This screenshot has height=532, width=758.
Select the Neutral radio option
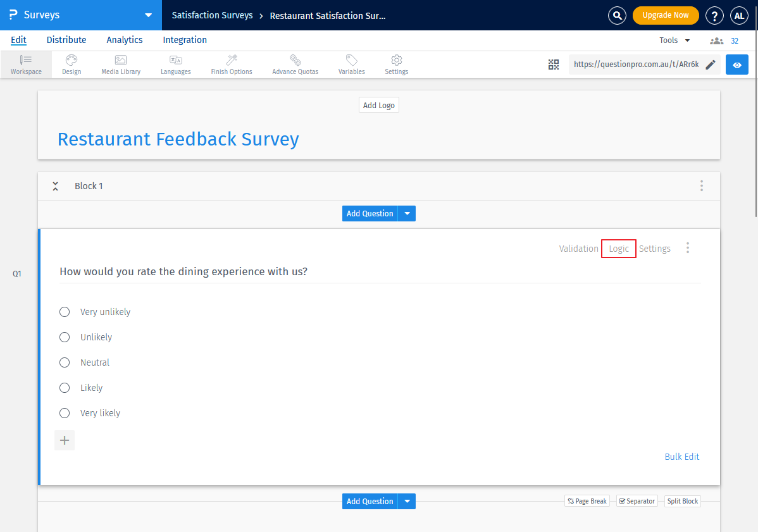click(64, 362)
